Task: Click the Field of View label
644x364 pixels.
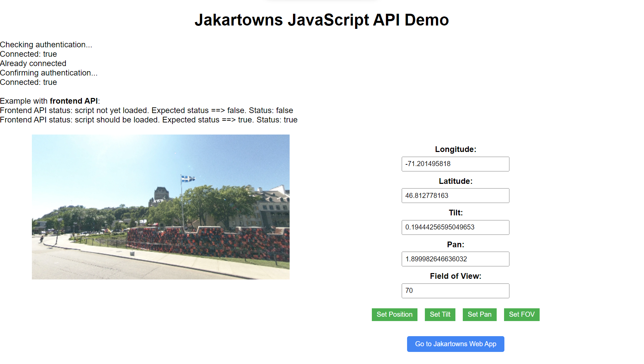Action: click(x=455, y=276)
